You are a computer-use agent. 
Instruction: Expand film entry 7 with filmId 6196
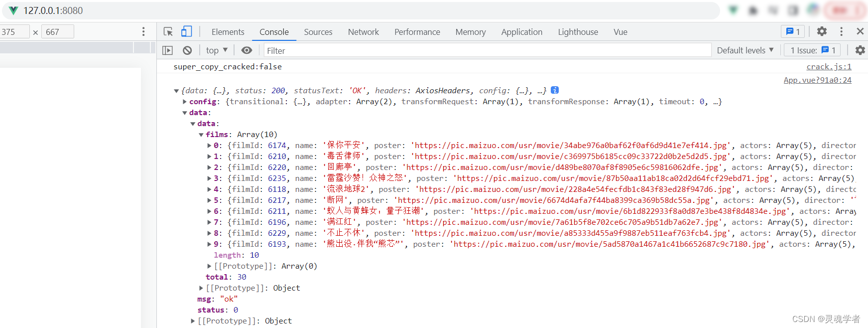(209, 222)
